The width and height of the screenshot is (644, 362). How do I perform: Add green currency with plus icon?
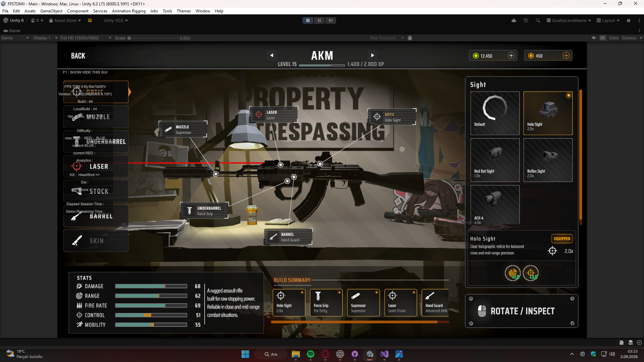[x=511, y=56]
